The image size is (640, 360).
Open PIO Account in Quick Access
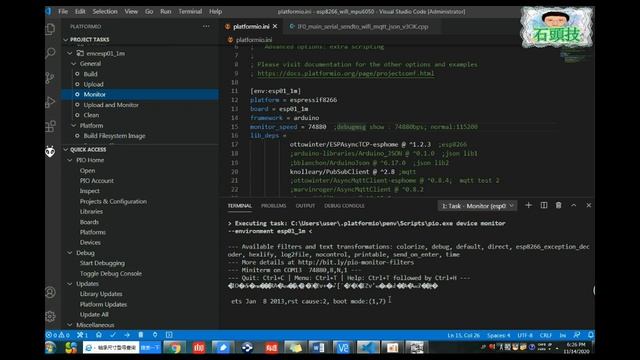pos(97,180)
